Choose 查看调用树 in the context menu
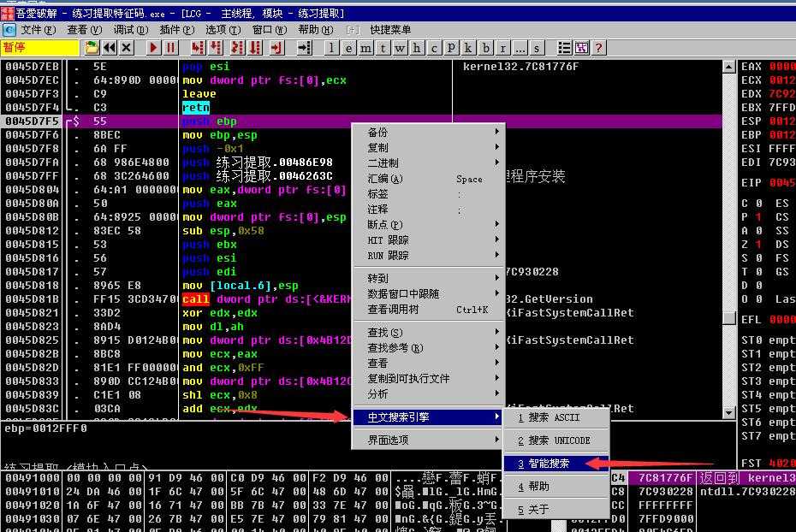796x532 pixels. point(429,309)
